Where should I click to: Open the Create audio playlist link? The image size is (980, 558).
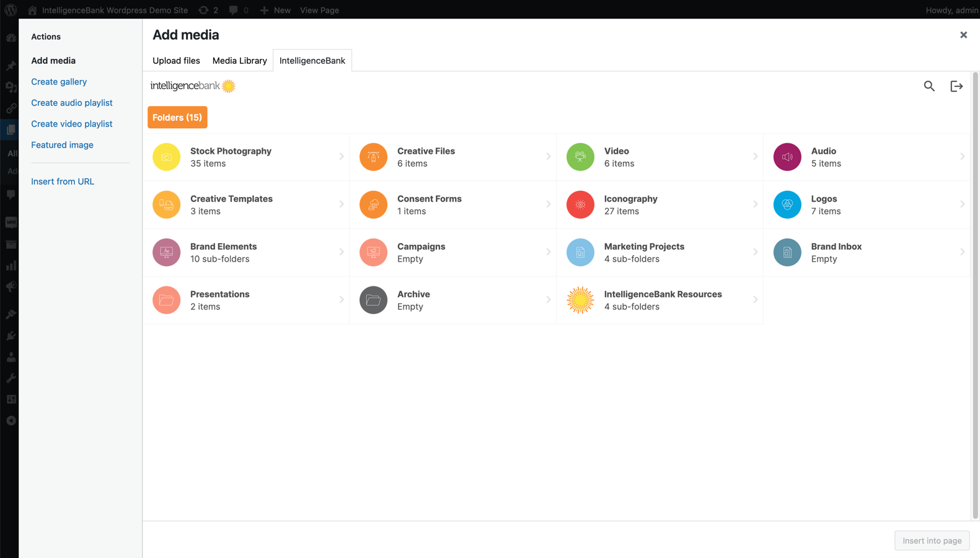click(x=72, y=103)
